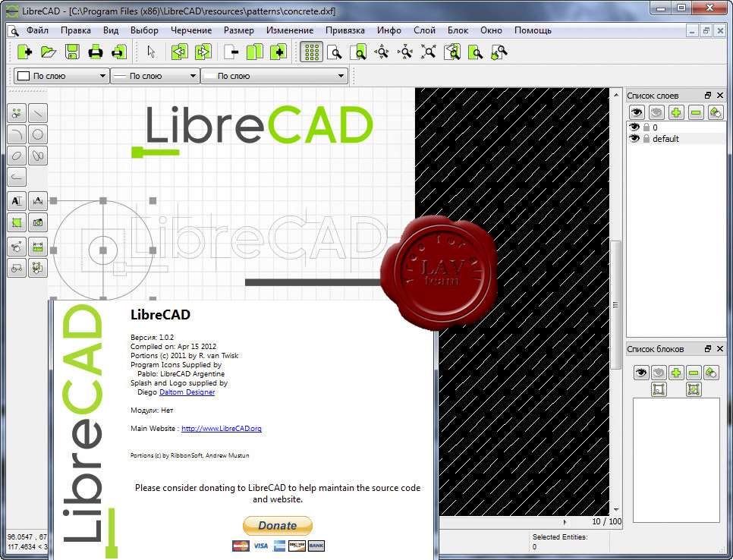Screen dimensions: 733x560
Task: Copy with the double green page icon
Action: tap(255, 52)
